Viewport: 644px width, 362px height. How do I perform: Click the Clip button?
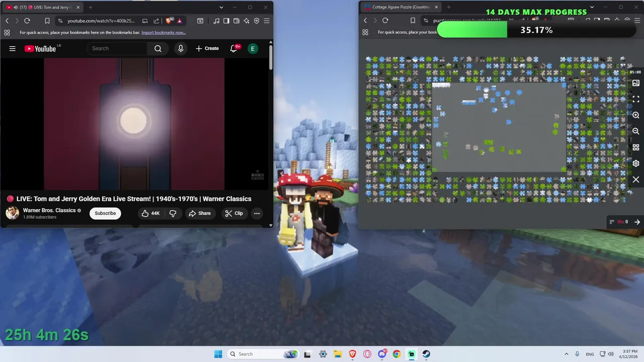click(x=234, y=213)
